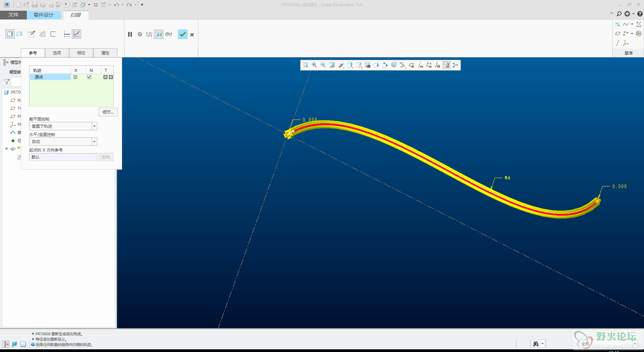Image resolution: width=644 pixels, height=352 pixels.
Task: Click the refit view icon
Action: coord(306,65)
